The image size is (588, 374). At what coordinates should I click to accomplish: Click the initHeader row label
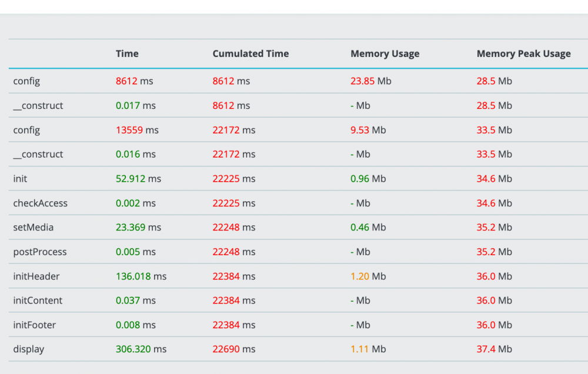pos(36,276)
